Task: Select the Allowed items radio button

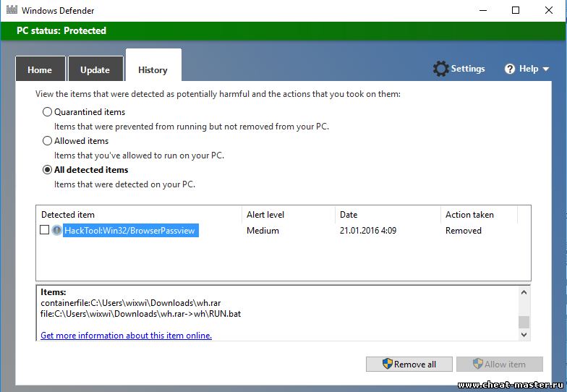Action: 48,140
